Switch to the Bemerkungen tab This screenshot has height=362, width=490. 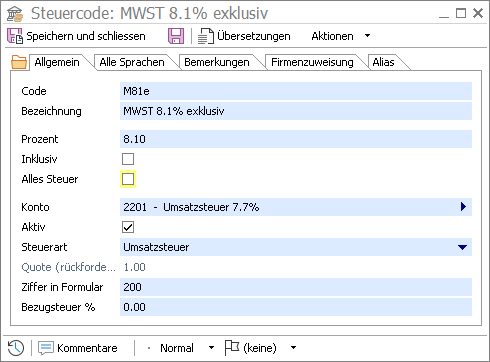(x=217, y=62)
